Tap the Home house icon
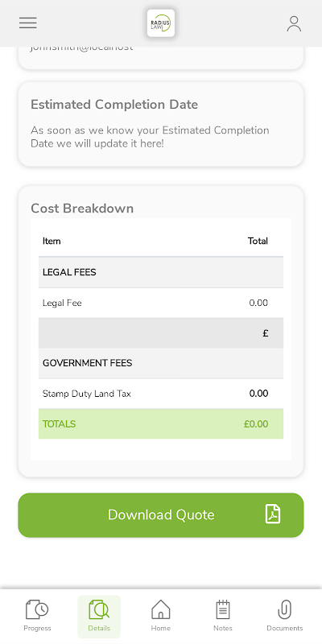This screenshot has width=322, height=644. (x=160, y=609)
